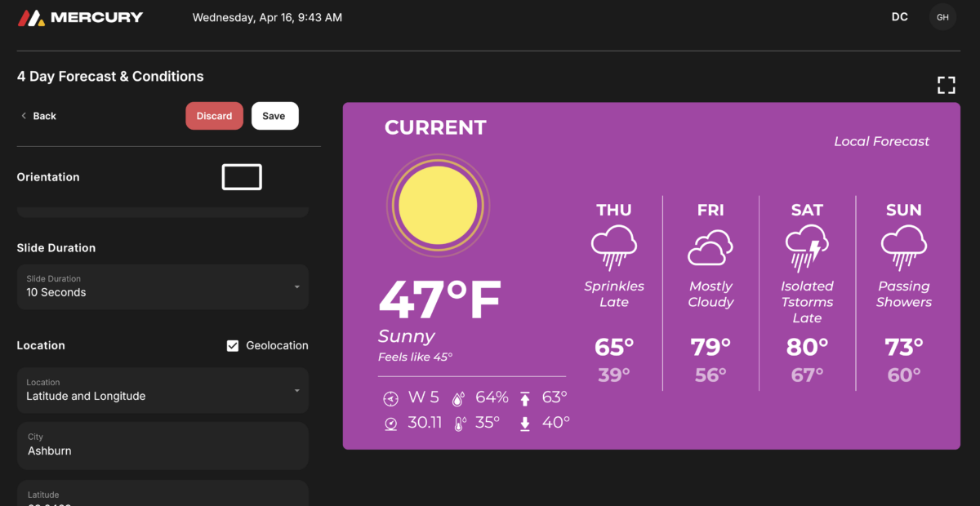Open the DC account selector
980x506 pixels.
point(899,17)
